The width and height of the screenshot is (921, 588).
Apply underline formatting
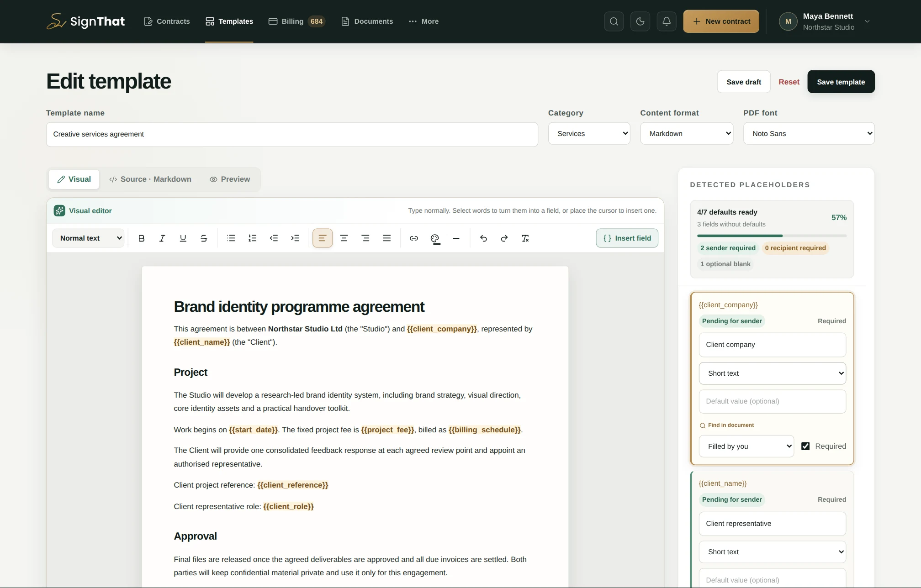point(183,238)
